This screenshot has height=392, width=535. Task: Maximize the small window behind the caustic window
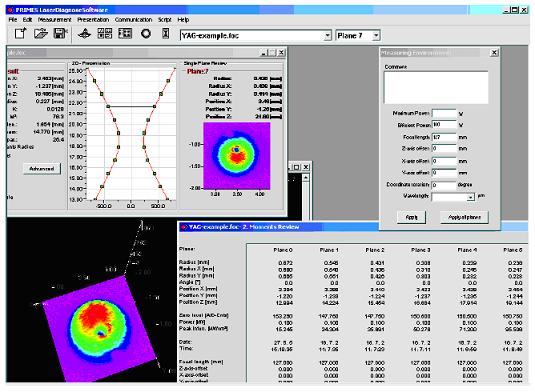[297, 167]
